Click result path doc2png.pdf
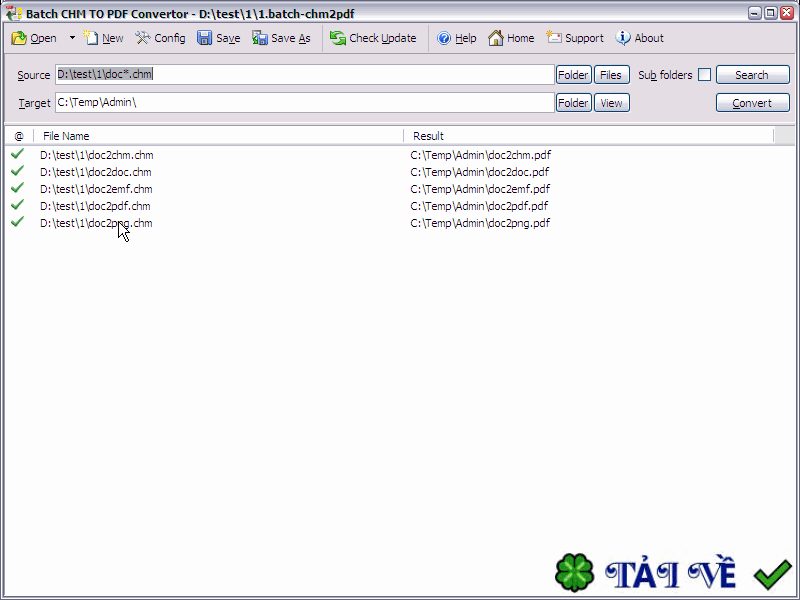Screen dimensions: 800x600 pyautogui.click(x=480, y=223)
